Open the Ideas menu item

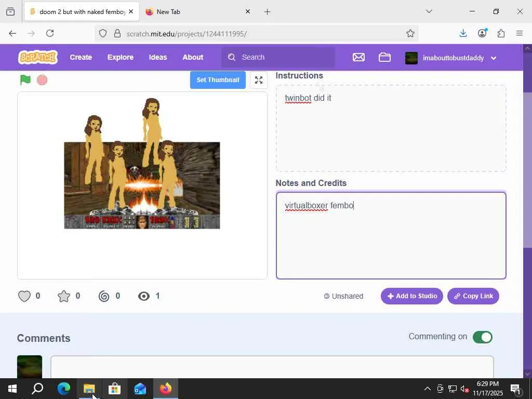click(x=158, y=57)
